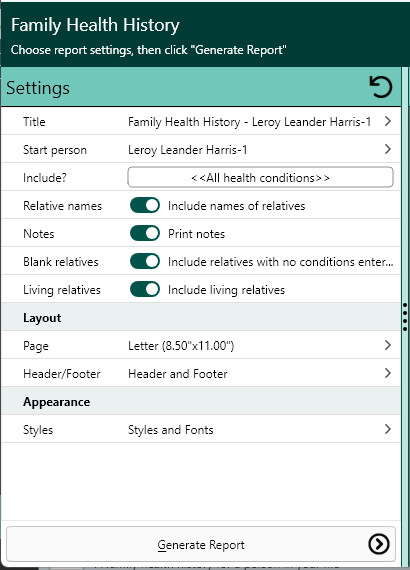The image size is (410, 570).
Task: Click the Include? row label
Action: (x=45, y=178)
